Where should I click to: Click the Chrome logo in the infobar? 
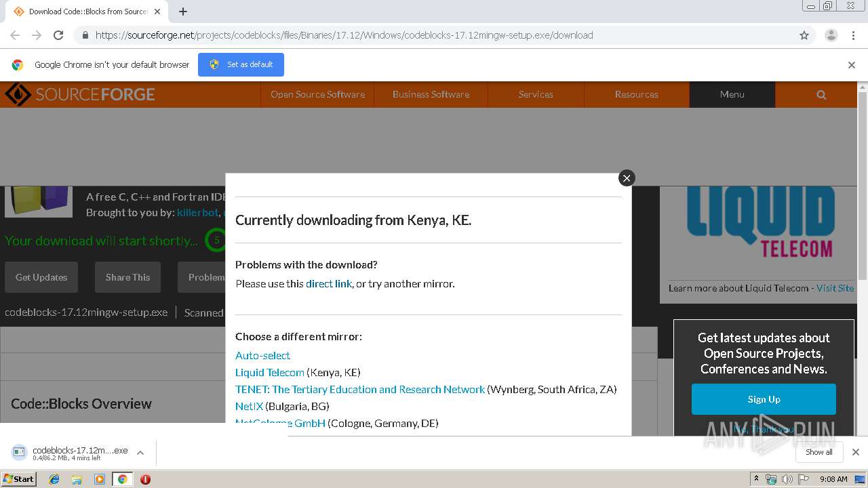pyautogui.click(x=18, y=65)
